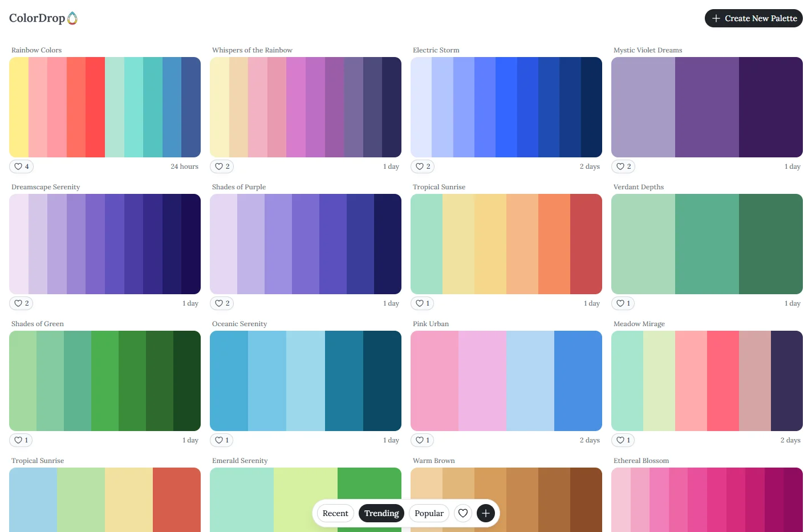812x532 pixels.
Task: Like the Mystic Violet Dreams palette
Action: coord(624,166)
